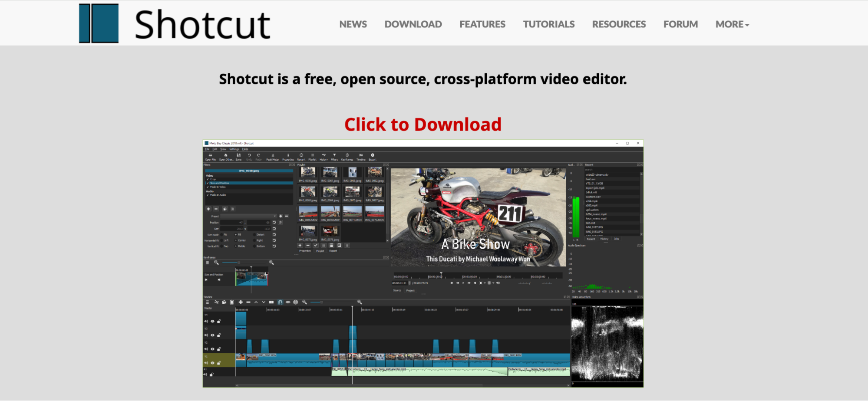Skip to the start in the player controls
This screenshot has height=401, width=868.
(452, 283)
